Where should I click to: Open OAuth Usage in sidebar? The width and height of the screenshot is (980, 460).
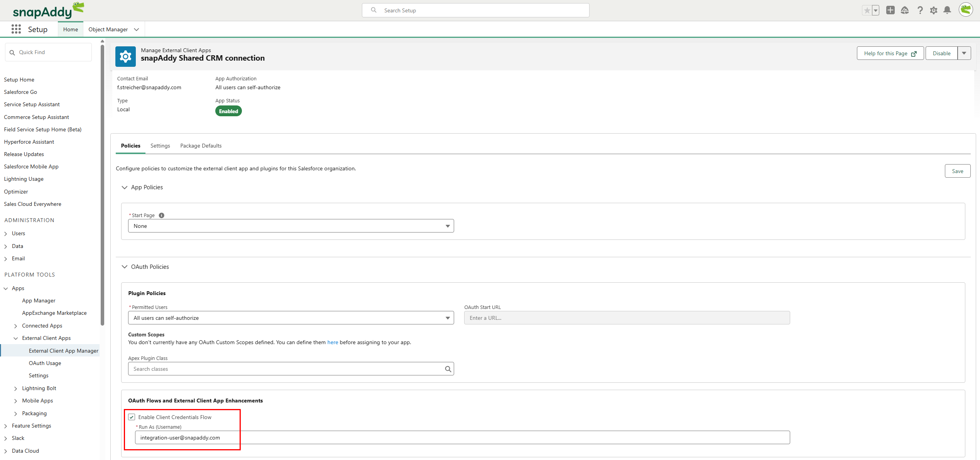pyautogui.click(x=45, y=363)
